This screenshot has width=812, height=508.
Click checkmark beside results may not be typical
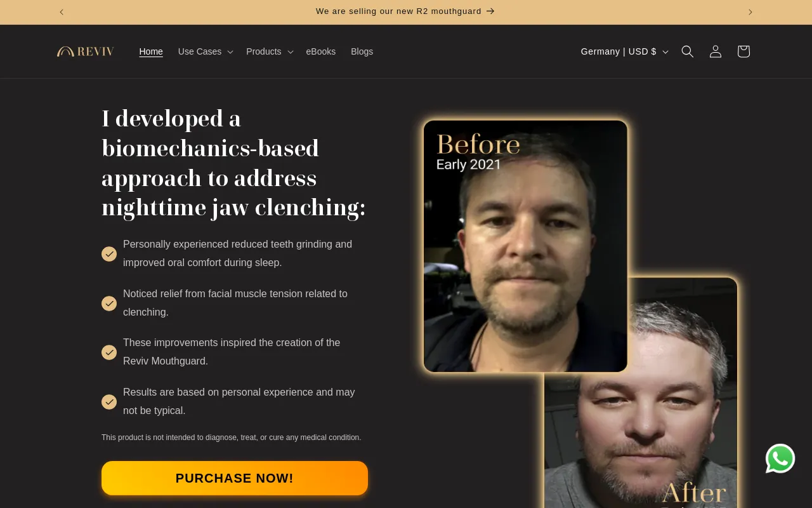tap(109, 402)
